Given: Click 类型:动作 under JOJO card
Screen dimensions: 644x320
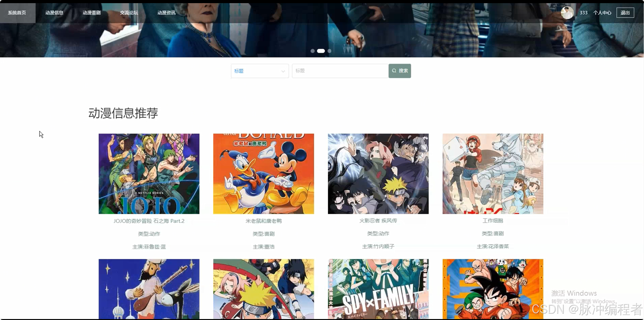Looking at the screenshot, I should [x=149, y=234].
